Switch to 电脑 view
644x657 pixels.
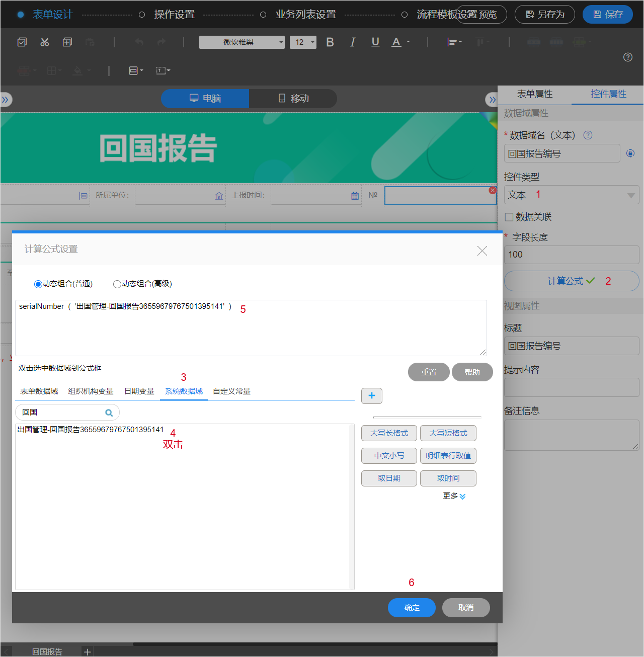(x=205, y=99)
